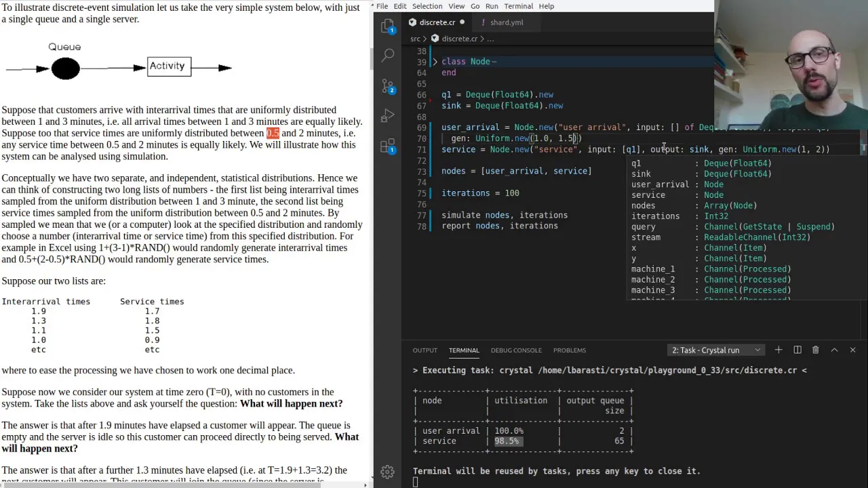868x488 pixels.
Task: Switch to DEBUG CONSOLE panel tab
Action: pyautogui.click(x=516, y=350)
